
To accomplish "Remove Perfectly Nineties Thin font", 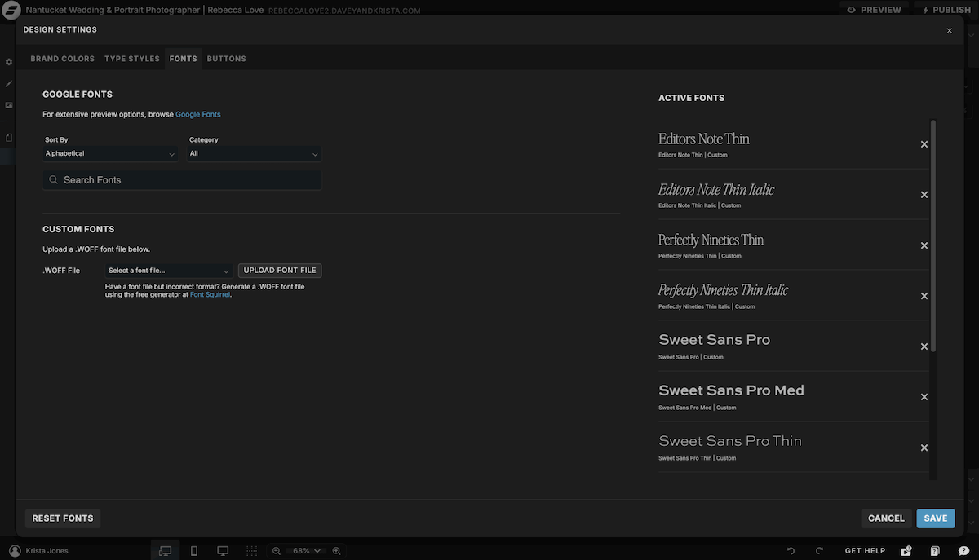I will pos(924,245).
